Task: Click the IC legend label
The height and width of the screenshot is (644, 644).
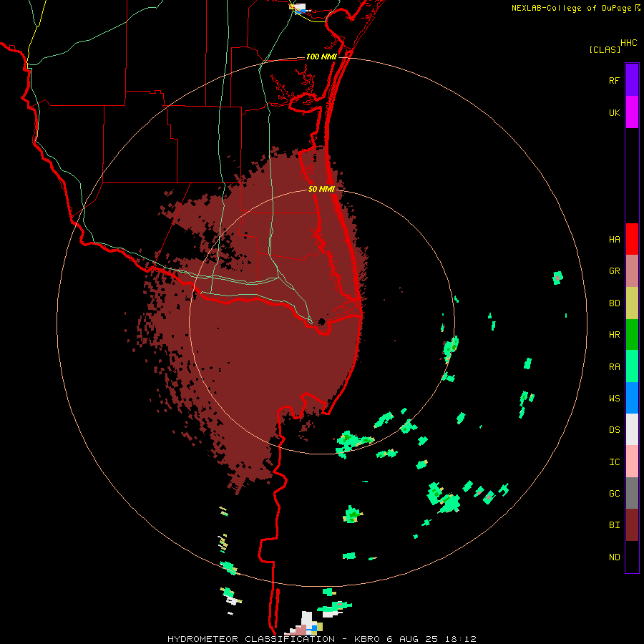Action: pyautogui.click(x=614, y=462)
